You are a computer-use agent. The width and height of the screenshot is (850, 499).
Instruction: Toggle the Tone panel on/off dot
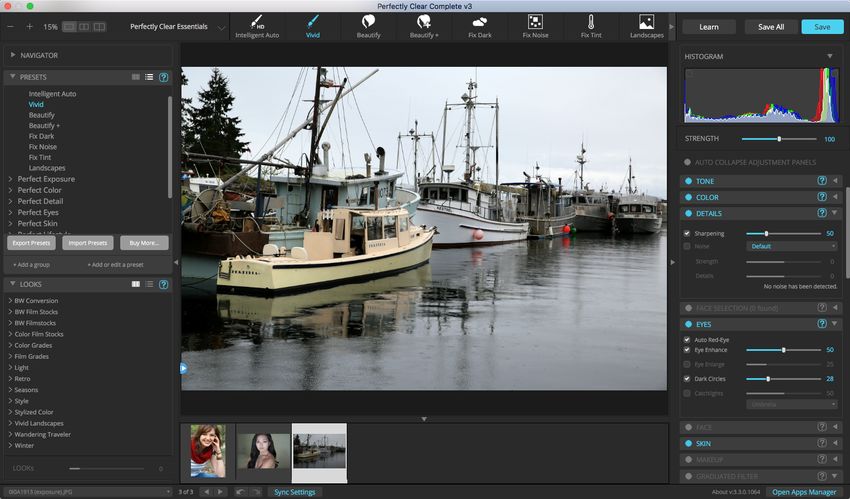688,181
